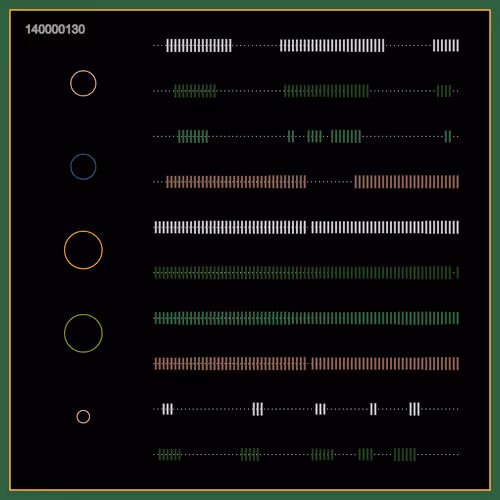Click the first white tick row's middle block

pyautogui.click(x=332, y=46)
